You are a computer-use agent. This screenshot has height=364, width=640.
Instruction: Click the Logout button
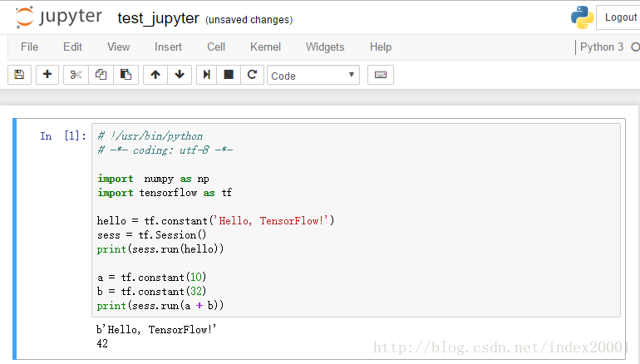click(x=618, y=17)
